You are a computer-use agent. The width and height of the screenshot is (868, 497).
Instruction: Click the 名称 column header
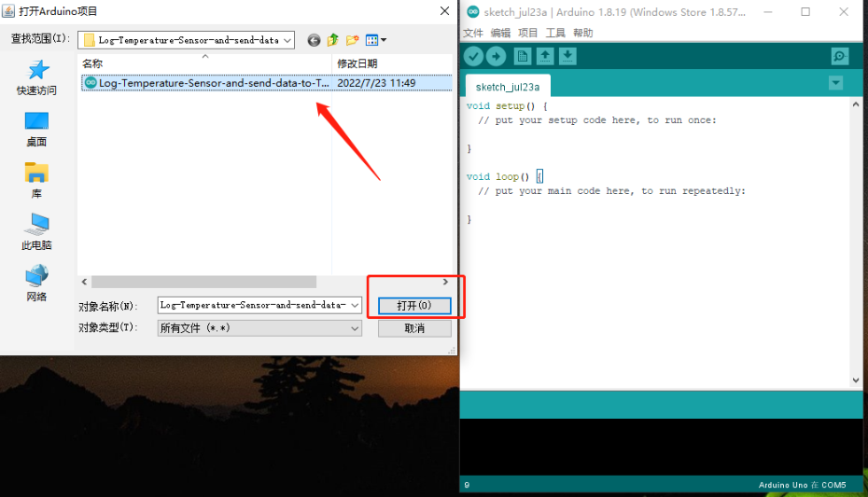coord(92,63)
